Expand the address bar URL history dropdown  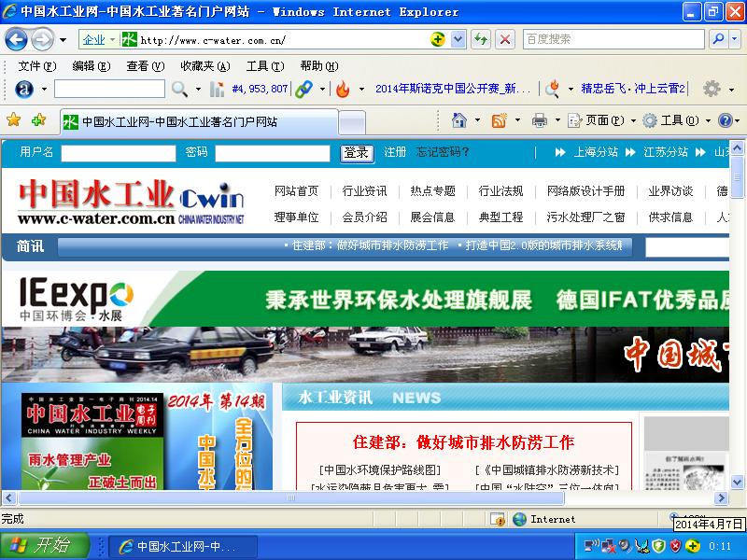click(458, 39)
